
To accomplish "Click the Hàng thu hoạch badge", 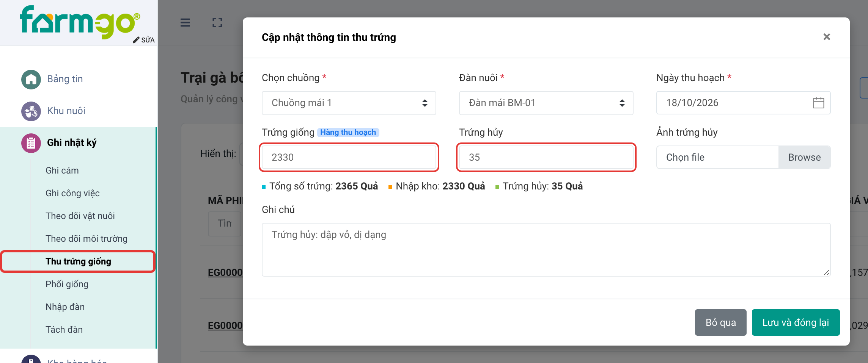I will pos(348,132).
